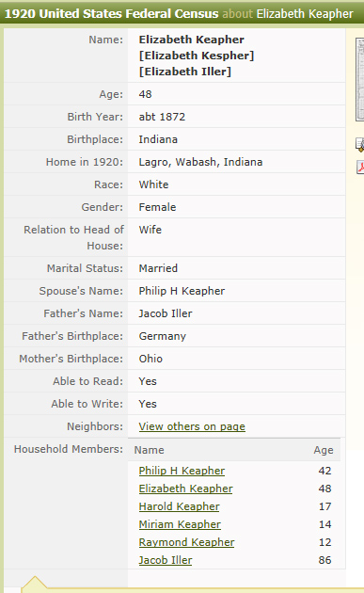Click the Lagro, Wabash, Indiana home value
Screen dimensions: 364x593
[200, 162]
